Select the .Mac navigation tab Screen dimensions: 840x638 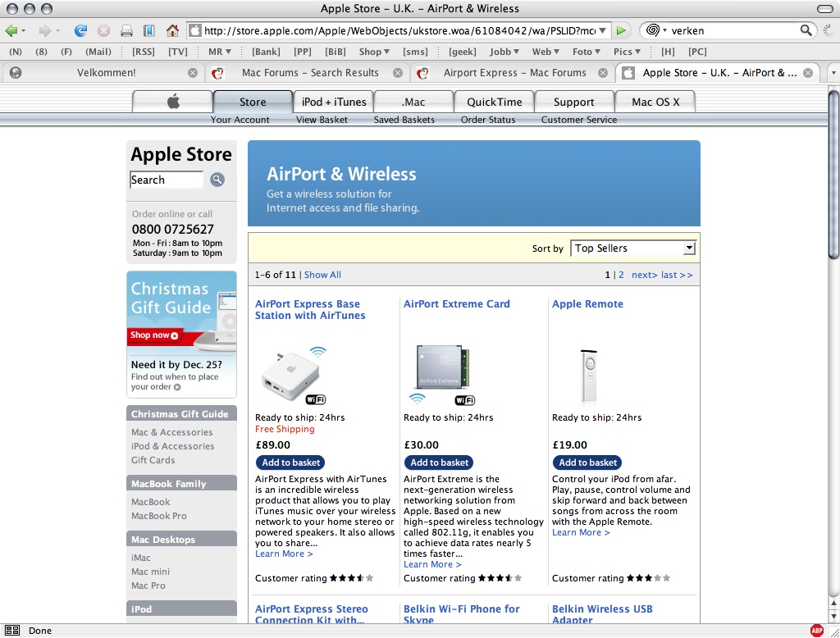[413, 101]
